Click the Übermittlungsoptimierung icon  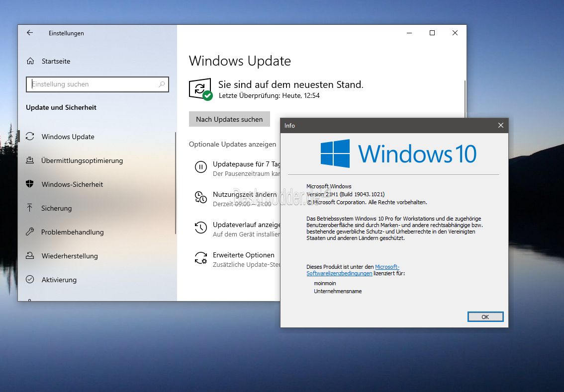30,160
